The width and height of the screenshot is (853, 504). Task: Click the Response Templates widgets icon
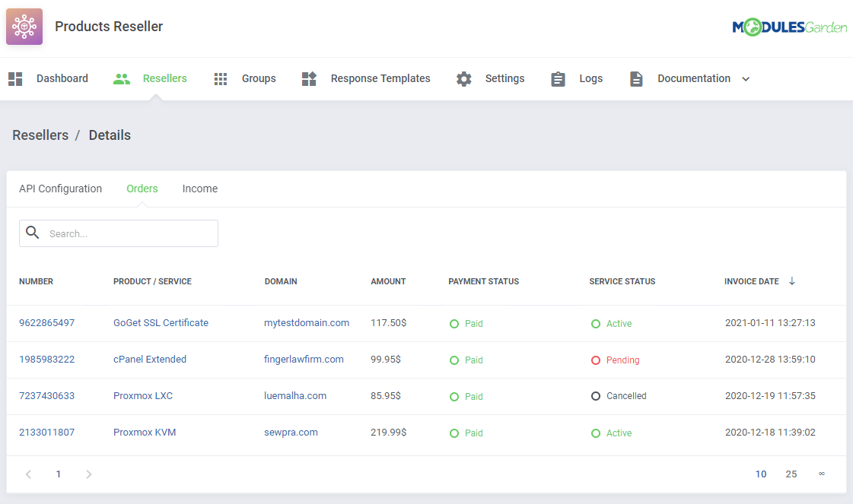[309, 79]
